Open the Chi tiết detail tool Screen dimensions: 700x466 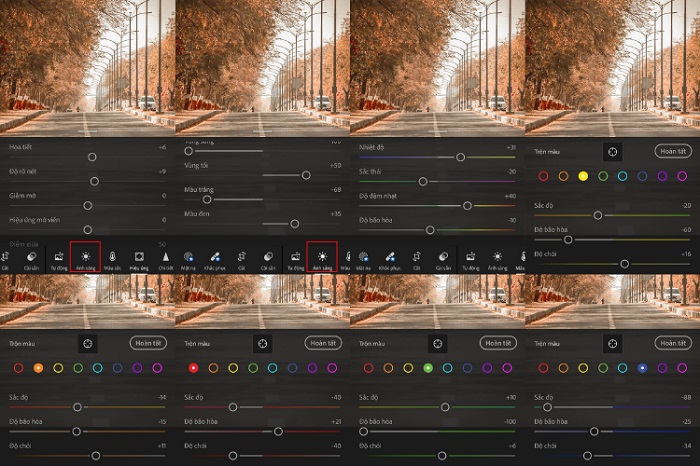tap(165, 257)
